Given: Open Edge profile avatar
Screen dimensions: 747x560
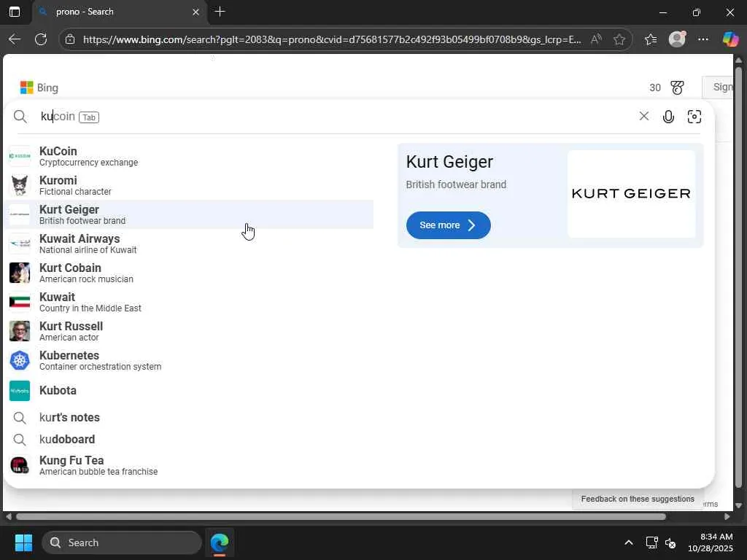Looking at the screenshot, I should 677,39.
